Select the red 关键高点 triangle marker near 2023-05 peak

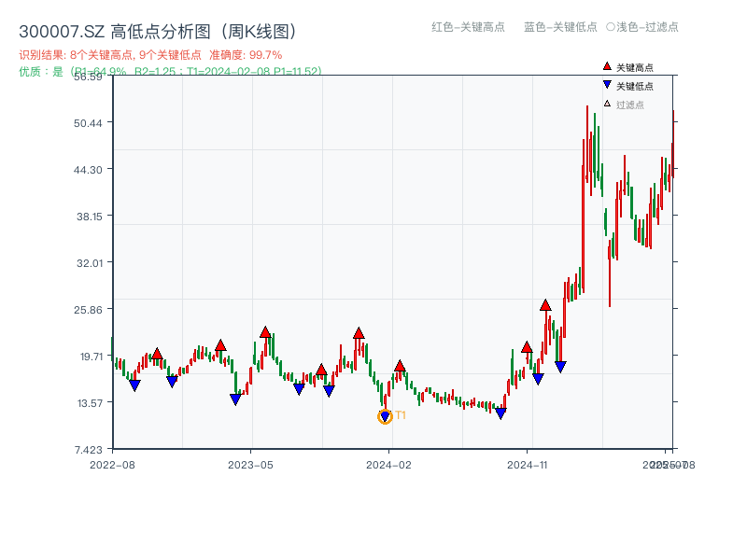tap(265, 330)
